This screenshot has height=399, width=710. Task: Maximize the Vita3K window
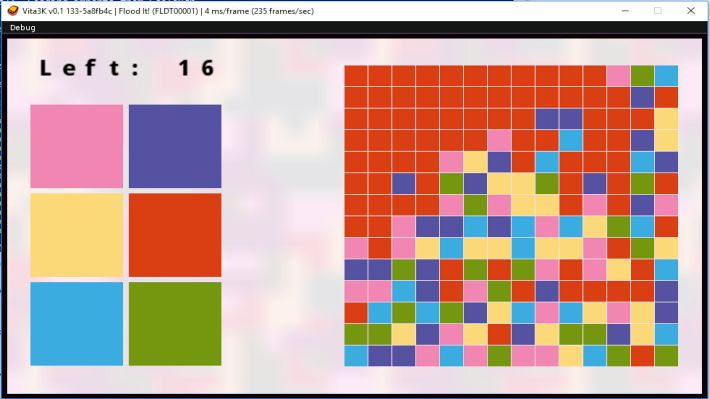tap(657, 11)
